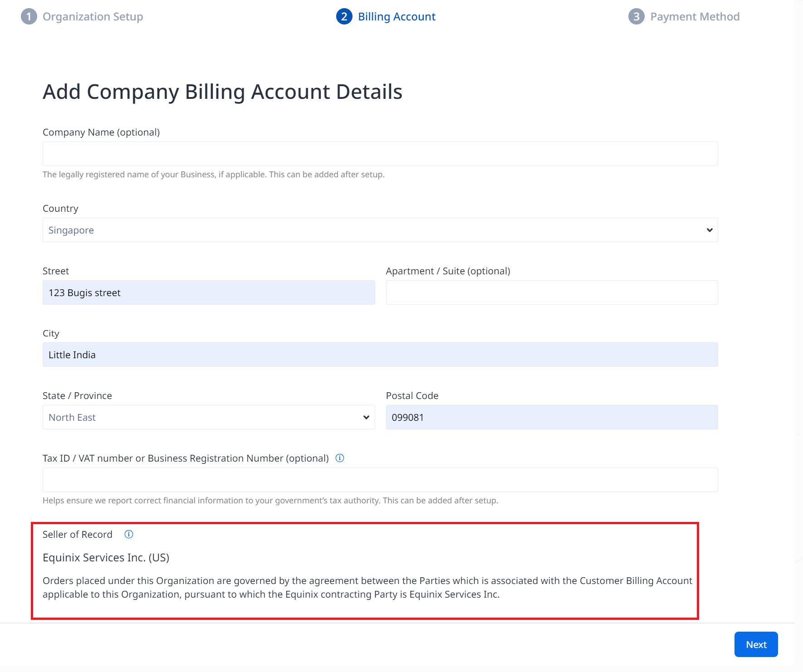This screenshot has width=803, height=672.
Task: Select step 2 number circle icon
Action: click(x=344, y=17)
